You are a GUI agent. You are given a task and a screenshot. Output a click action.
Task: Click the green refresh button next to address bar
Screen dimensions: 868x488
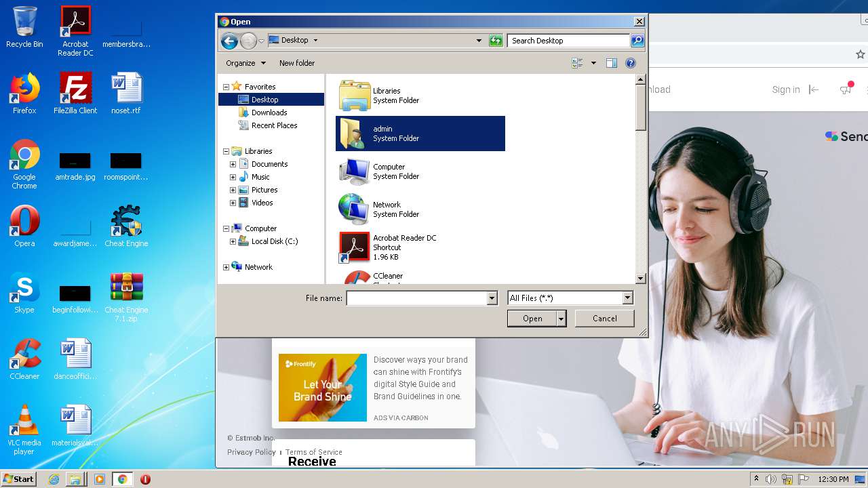(496, 41)
